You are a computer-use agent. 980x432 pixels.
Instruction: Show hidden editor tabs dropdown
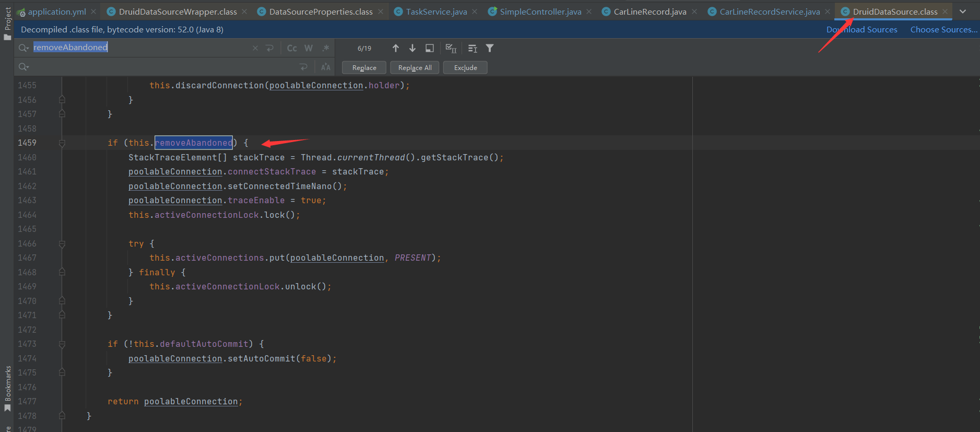963,11
